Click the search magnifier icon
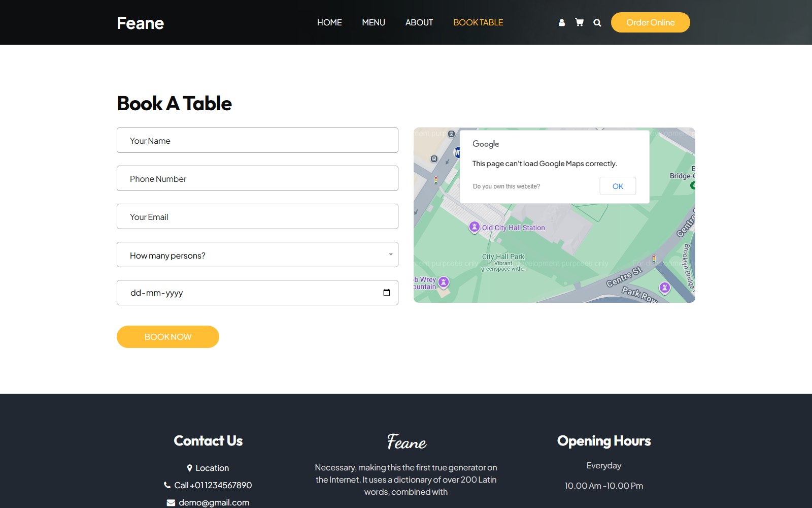The height and width of the screenshot is (508, 812). 597,22
